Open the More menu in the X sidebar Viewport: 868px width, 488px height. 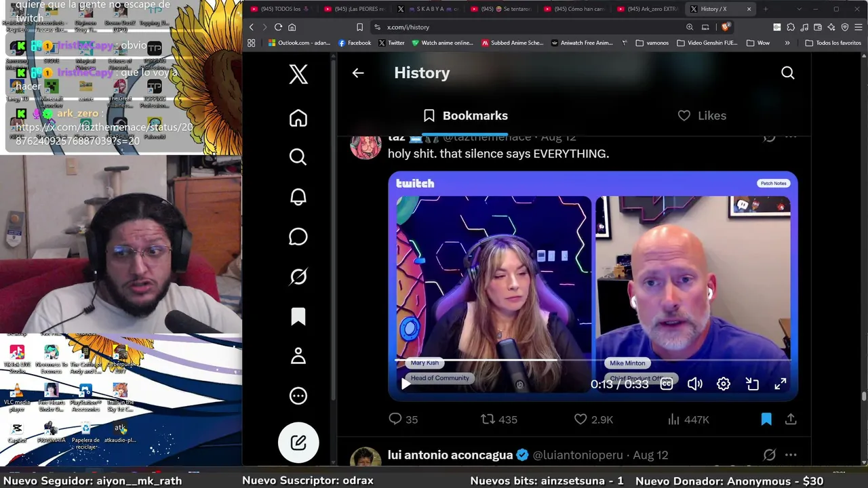click(x=298, y=396)
